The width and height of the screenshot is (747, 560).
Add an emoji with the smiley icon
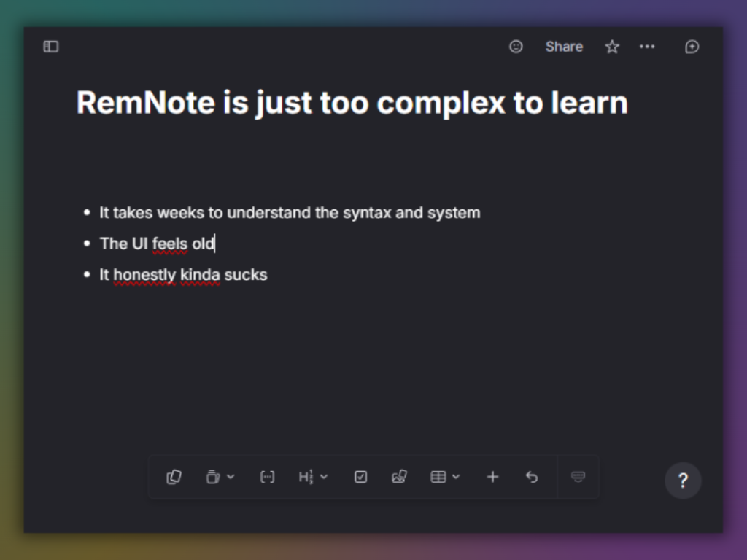pos(516,47)
